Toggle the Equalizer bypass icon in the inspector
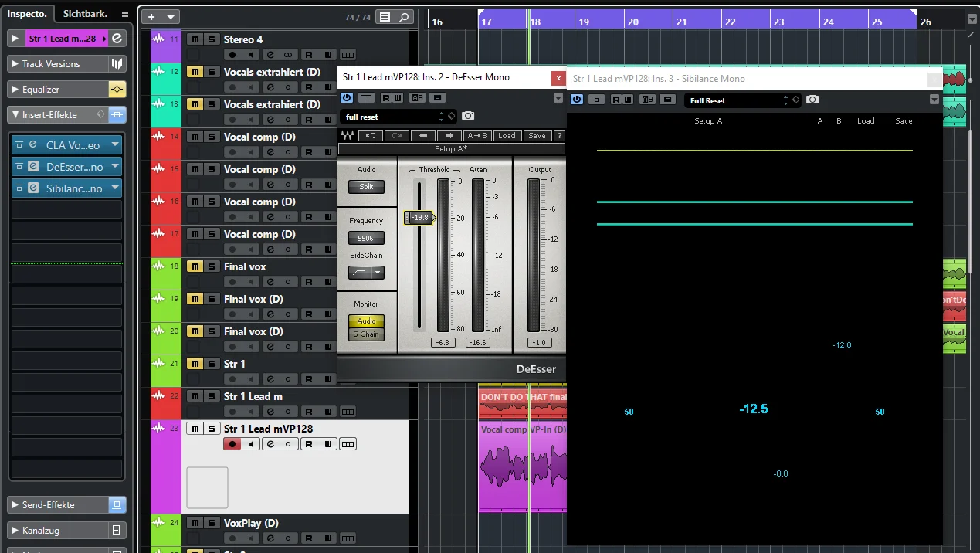Screen dimensions: 980x553 117,90
